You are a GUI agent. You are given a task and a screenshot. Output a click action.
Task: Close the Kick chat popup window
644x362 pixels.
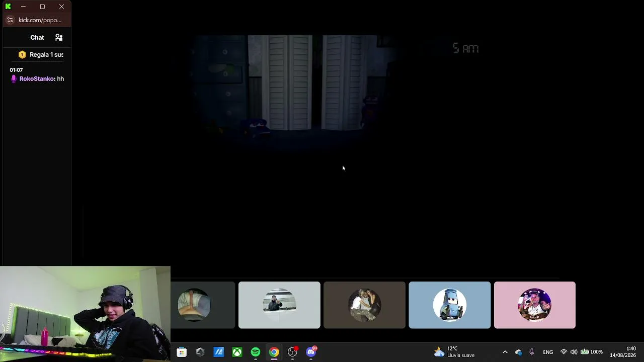[61, 7]
